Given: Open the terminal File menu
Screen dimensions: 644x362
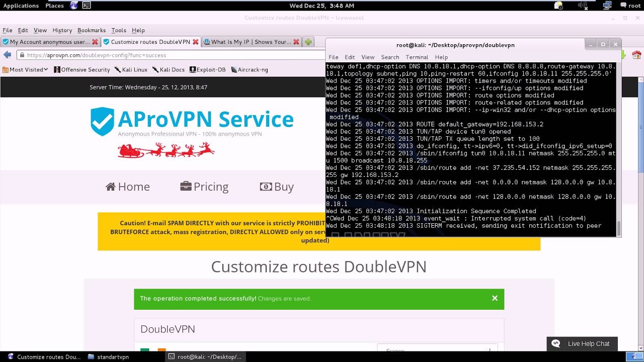Looking at the screenshot, I should click(334, 57).
